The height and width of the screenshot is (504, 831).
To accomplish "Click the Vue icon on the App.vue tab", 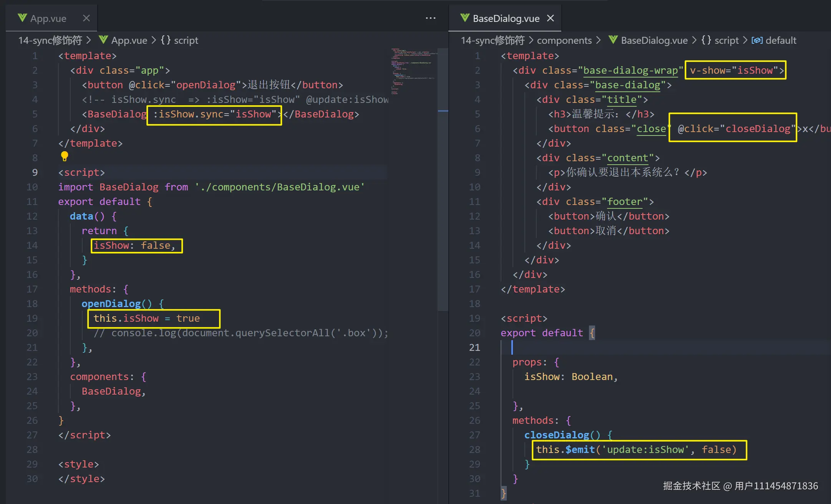I will [x=22, y=18].
